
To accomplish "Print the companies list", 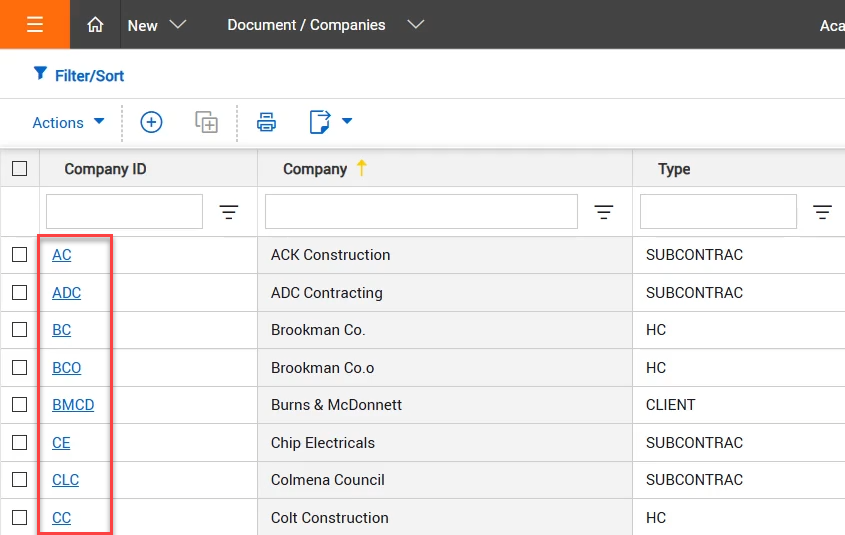I will click(x=266, y=122).
